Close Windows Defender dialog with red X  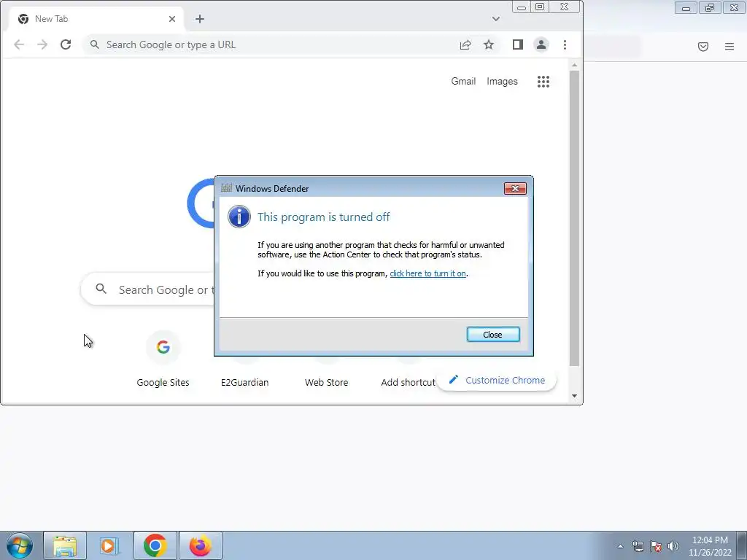coord(515,189)
